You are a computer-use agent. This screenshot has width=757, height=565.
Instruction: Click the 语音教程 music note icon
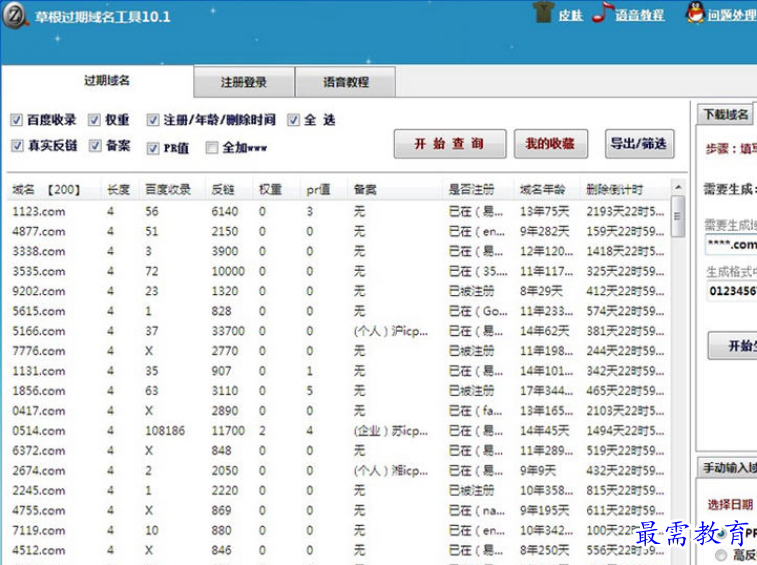tap(601, 14)
